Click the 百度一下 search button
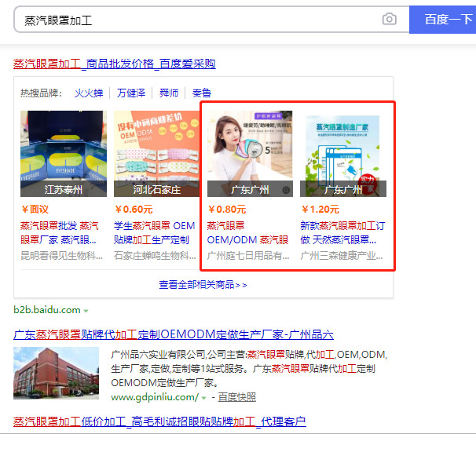Screen dimensions: 476x456 pos(442,20)
